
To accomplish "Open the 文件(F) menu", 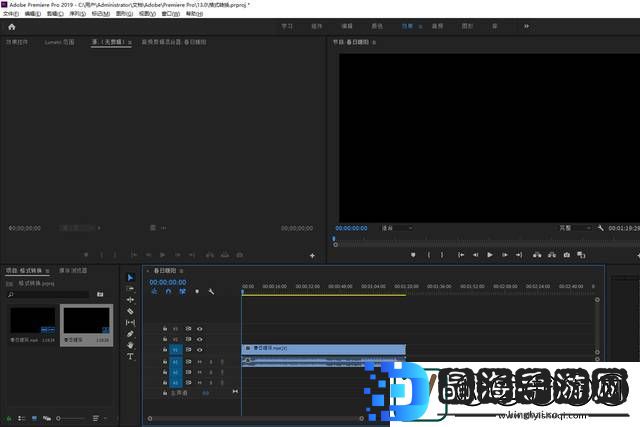I will [x=11, y=13].
